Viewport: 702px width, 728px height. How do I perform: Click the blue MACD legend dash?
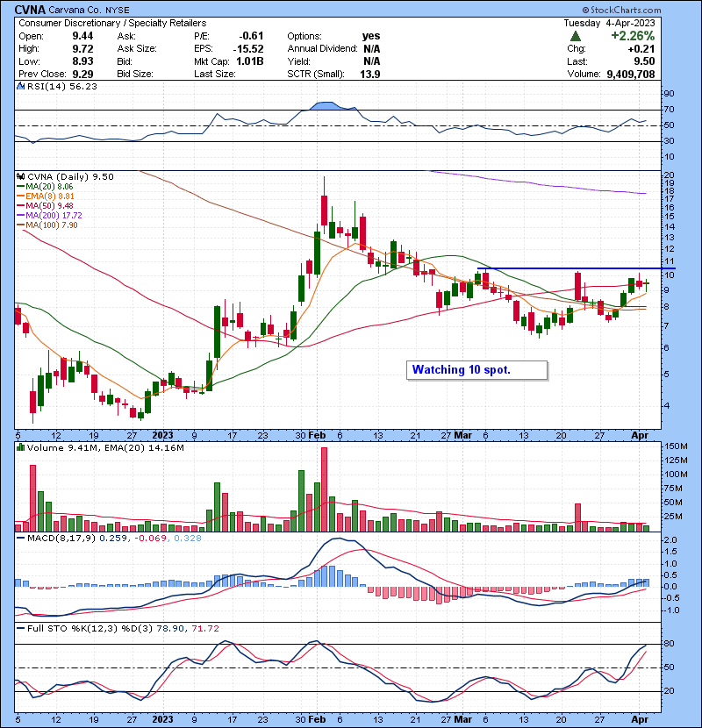(20, 539)
